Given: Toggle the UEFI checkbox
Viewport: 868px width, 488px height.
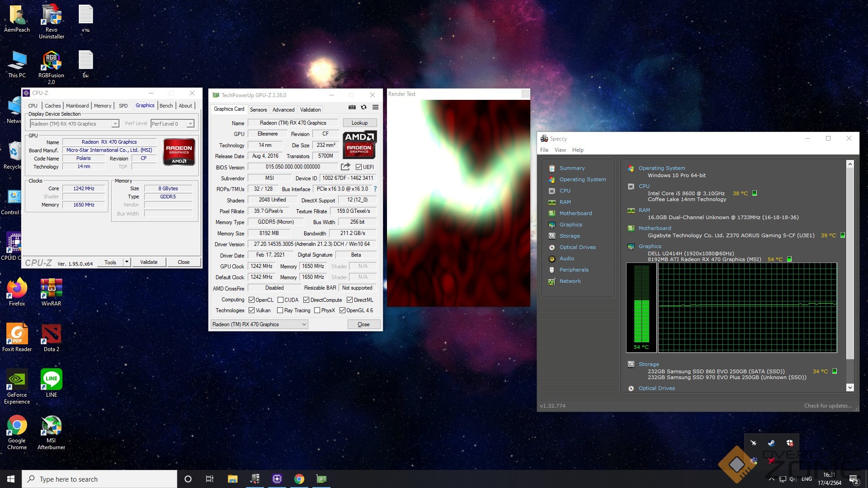Looking at the screenshot, I should [x=359, y=167].
